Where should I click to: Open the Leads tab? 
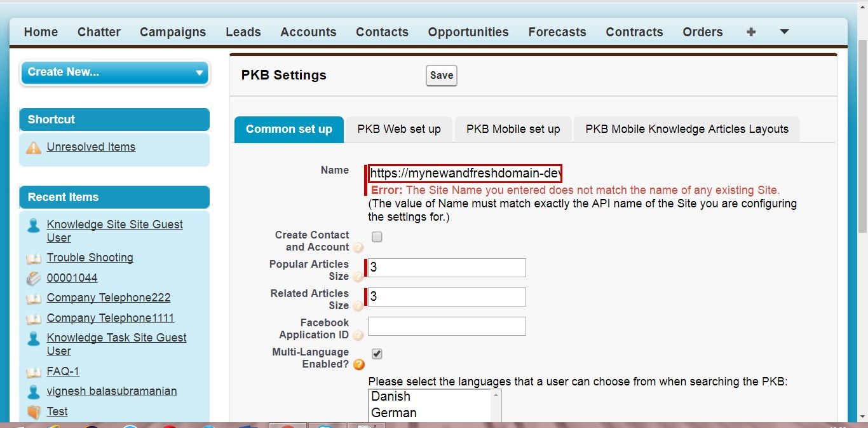click(x=243, y=32)
